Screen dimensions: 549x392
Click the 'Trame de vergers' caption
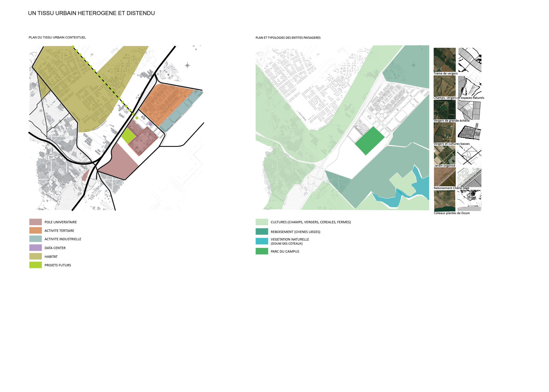(445, 73)
